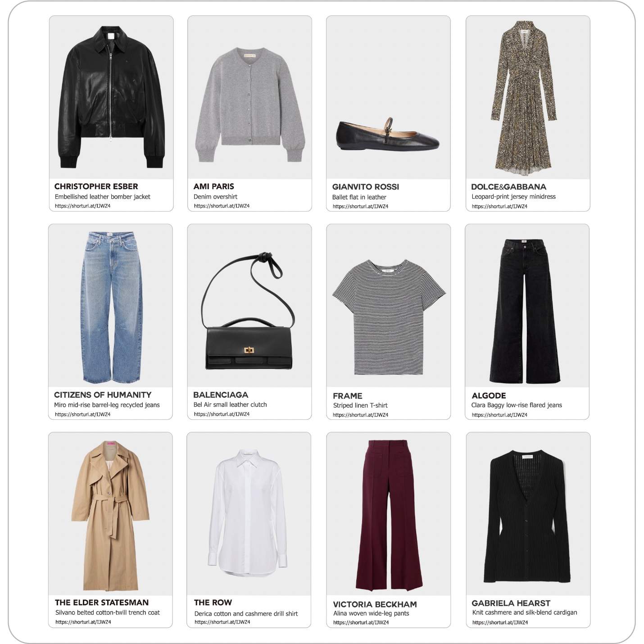
Task: Open the shorturl link under Frame T-shirt
Action: (360, 415)
